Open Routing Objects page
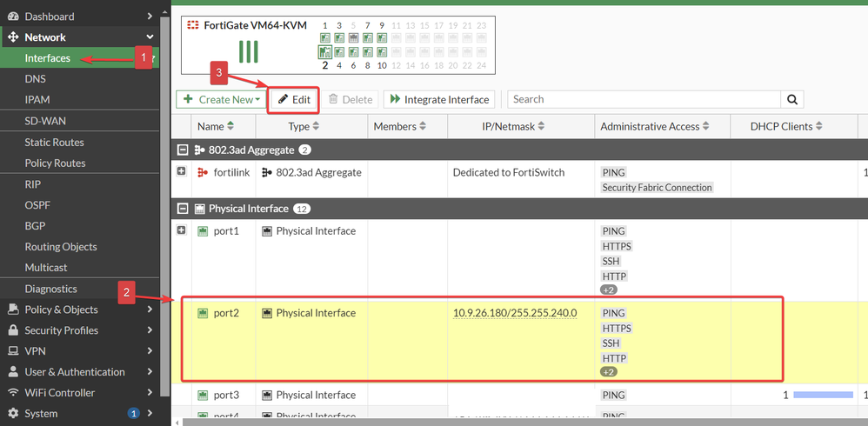868x426 pixels. tap(60, 247)
